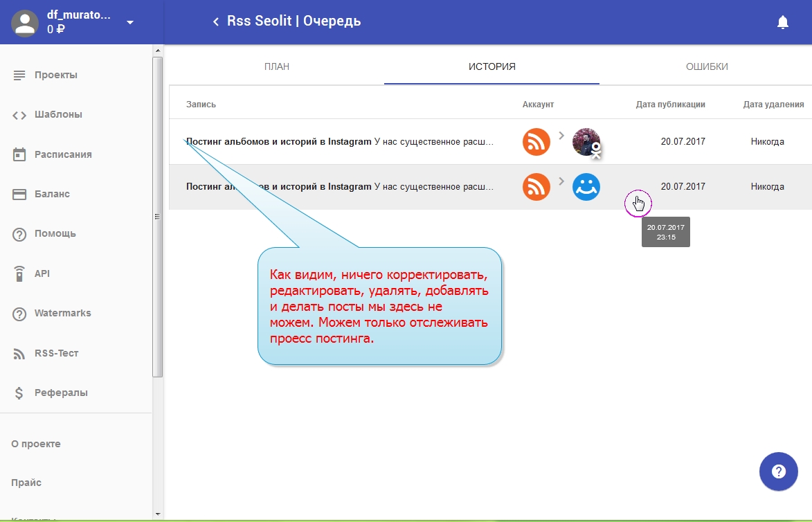Viewport: 812px width, 522px height.
Task: Go to Расписания section
Action: pos(62,154)
